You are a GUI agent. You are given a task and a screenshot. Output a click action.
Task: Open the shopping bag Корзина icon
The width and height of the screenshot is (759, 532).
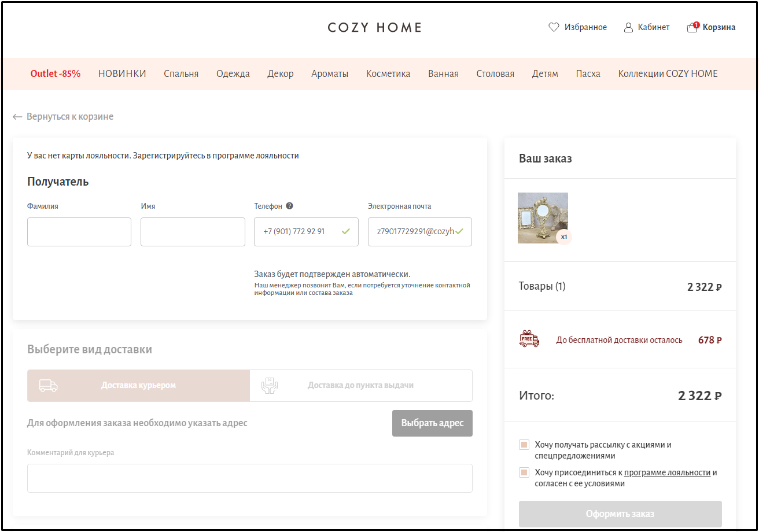click(x=692, y=27)
